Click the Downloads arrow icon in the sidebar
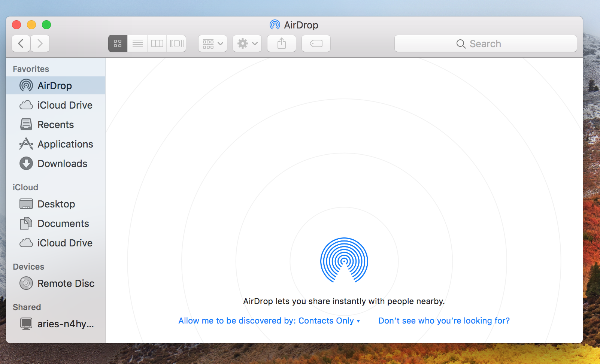This screenshot has width=600, height=364. click(26, 163)
